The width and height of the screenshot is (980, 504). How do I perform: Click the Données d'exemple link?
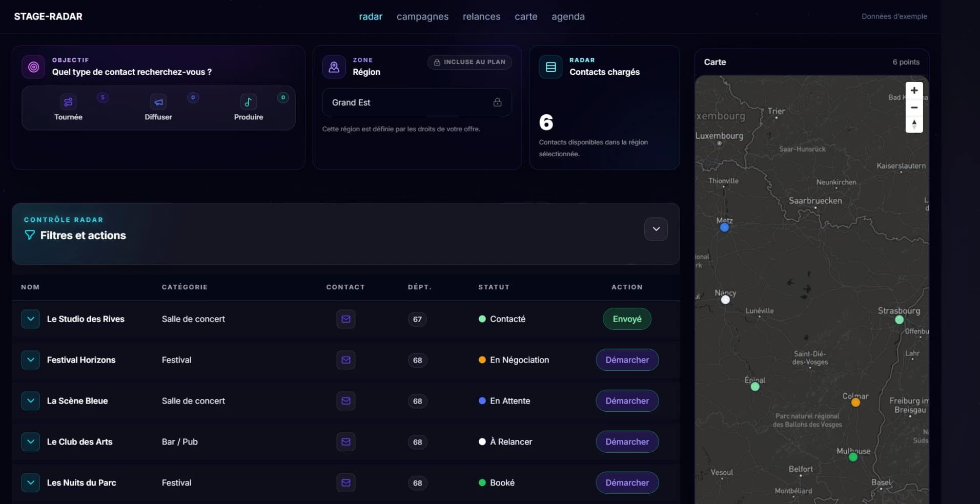click(x=894, y=16)
